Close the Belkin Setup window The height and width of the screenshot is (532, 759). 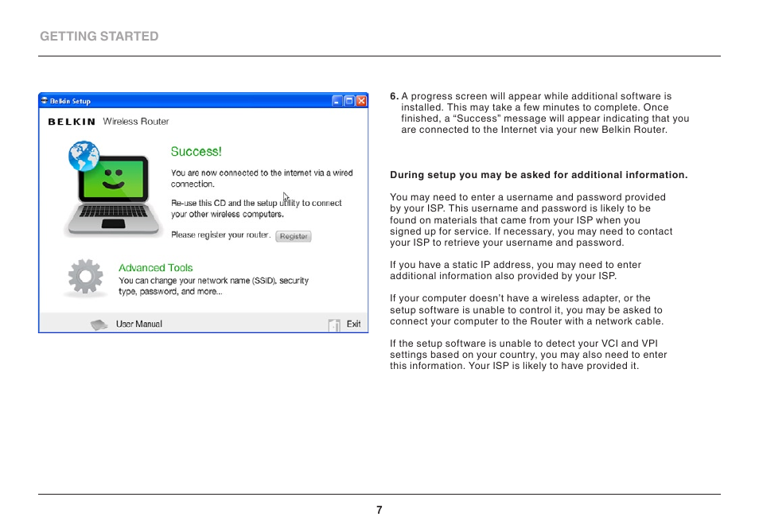(x=361, y=101)
